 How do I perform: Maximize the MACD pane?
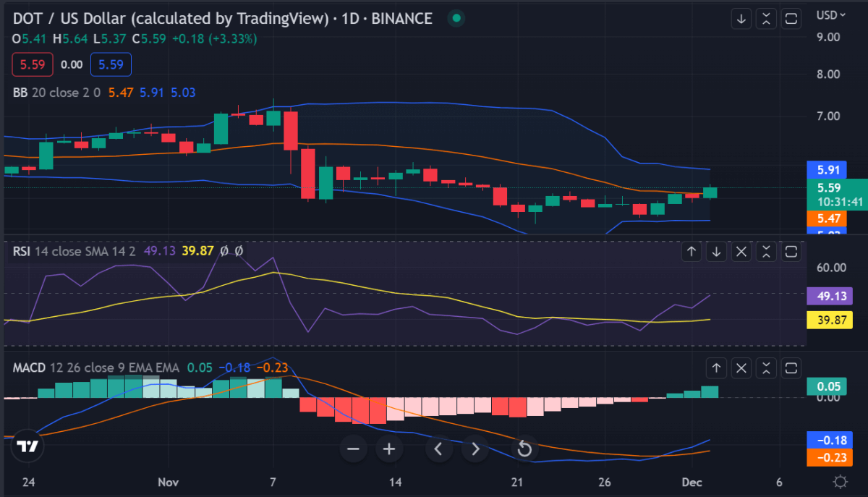click(791, 368)
